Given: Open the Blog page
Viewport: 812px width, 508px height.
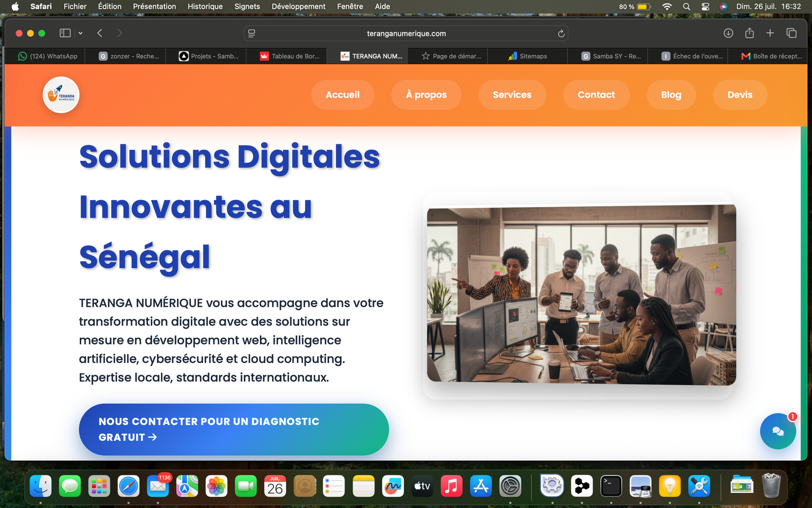Looking at the screenshot, I should point(671,94).
